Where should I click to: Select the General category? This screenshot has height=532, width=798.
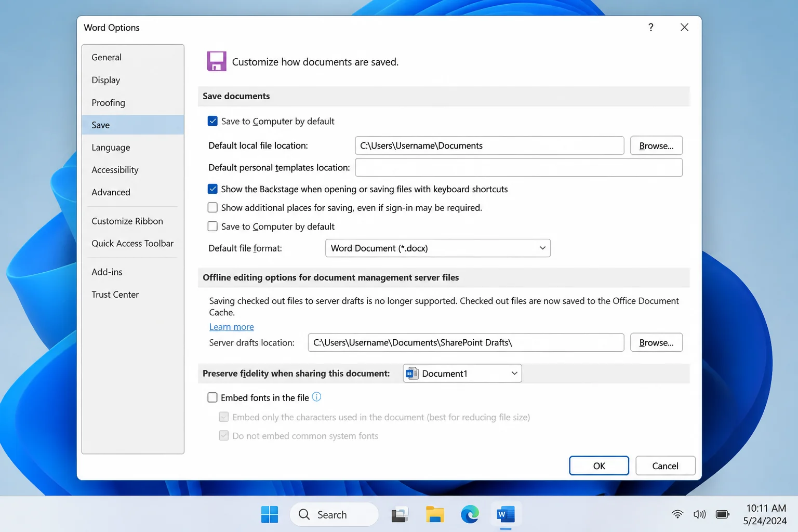click(x=133, y=57)
